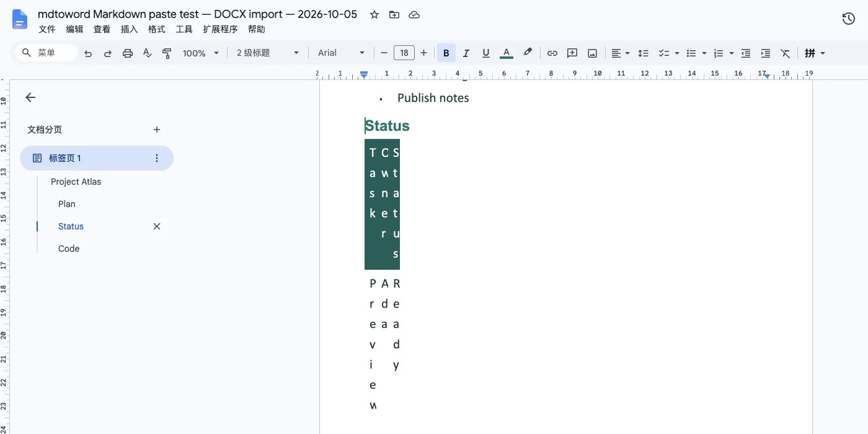Jump to Plan heading in outline
This screenshot has height=434, width=868.
pyautogui.click(x=67, y=204)
